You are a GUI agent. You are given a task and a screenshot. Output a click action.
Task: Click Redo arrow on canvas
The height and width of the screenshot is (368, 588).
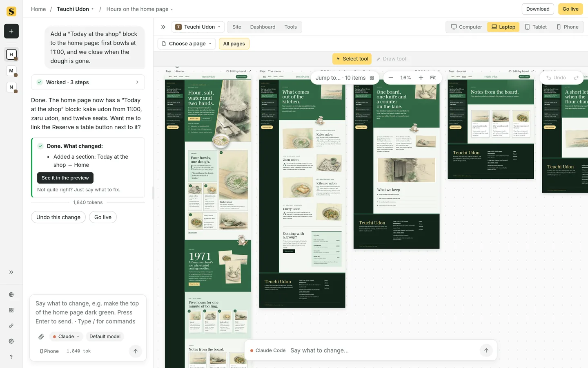(577, 78)
